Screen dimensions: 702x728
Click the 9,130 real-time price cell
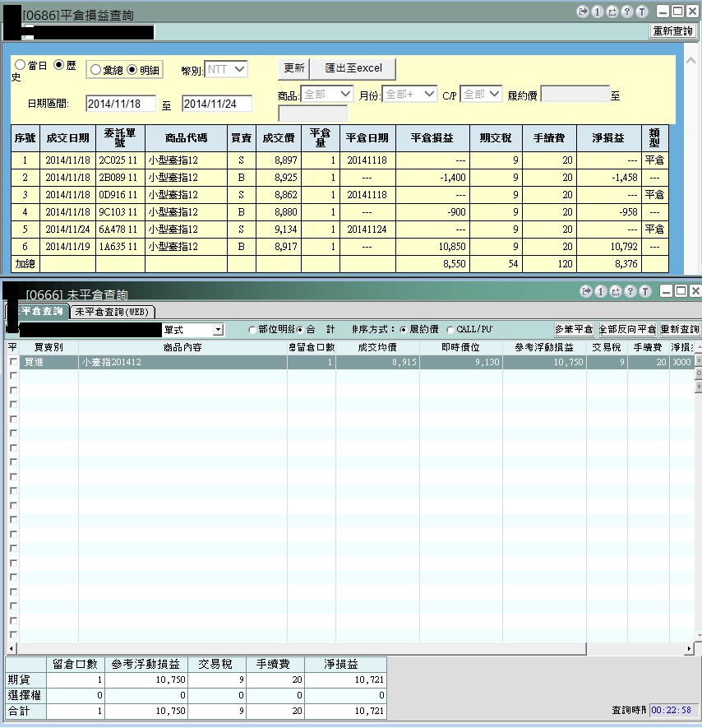[460, 362]
